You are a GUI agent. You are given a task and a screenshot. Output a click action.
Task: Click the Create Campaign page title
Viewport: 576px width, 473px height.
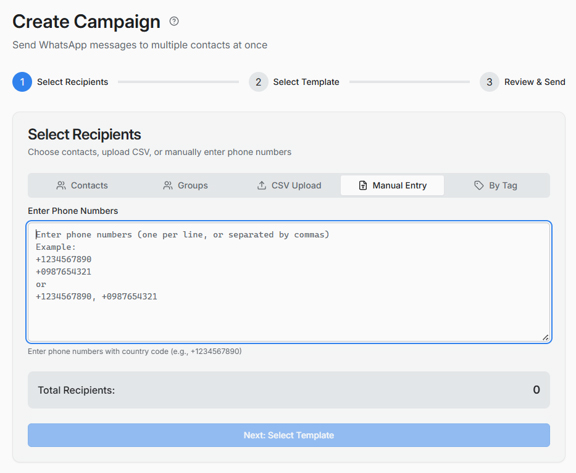pyautogui.click(x=86, y=22)
